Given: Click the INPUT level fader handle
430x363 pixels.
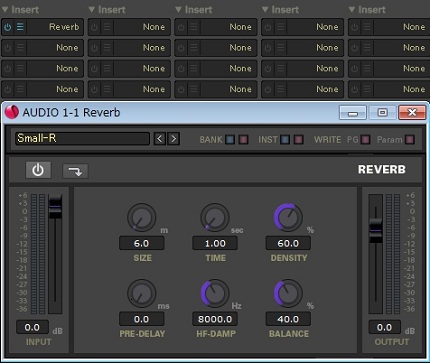Looking at the screenshot, I should [x=55, y=207].
